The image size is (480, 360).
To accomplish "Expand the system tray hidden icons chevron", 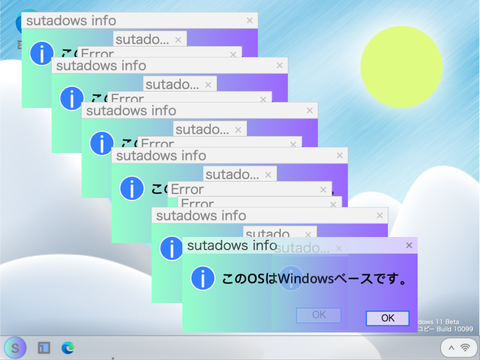I will (x=451, y=348).
